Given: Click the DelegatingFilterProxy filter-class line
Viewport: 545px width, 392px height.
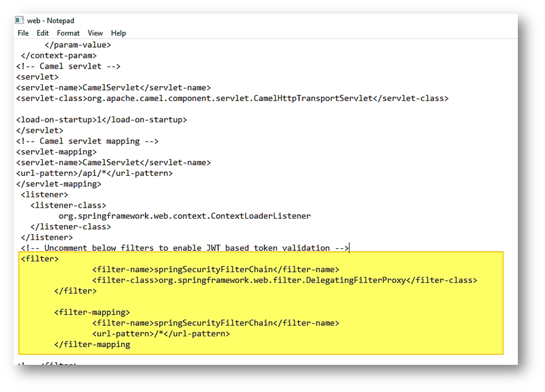Looking at the screenshot, I should (284, 280).
